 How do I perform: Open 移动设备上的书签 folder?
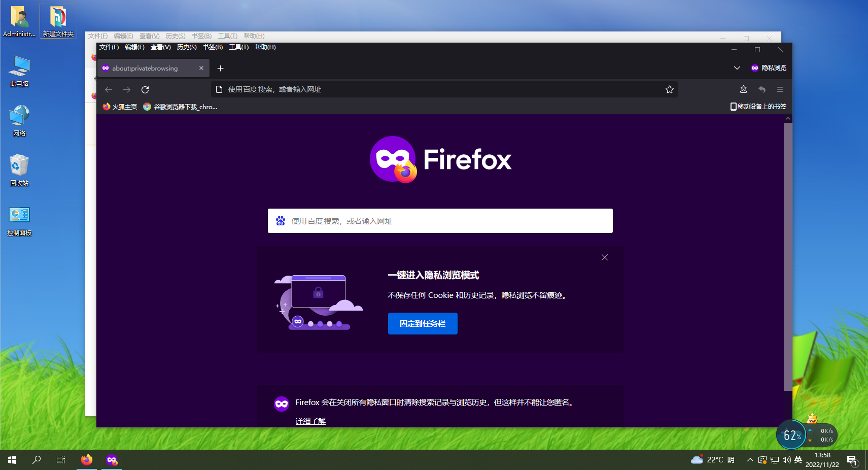(758, 107)
